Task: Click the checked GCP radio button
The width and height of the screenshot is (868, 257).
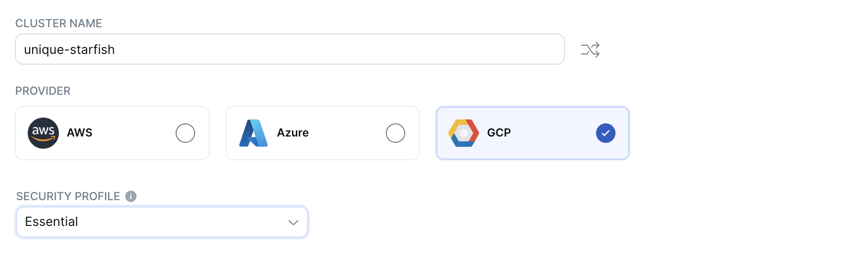Action: tap(606, 133)
